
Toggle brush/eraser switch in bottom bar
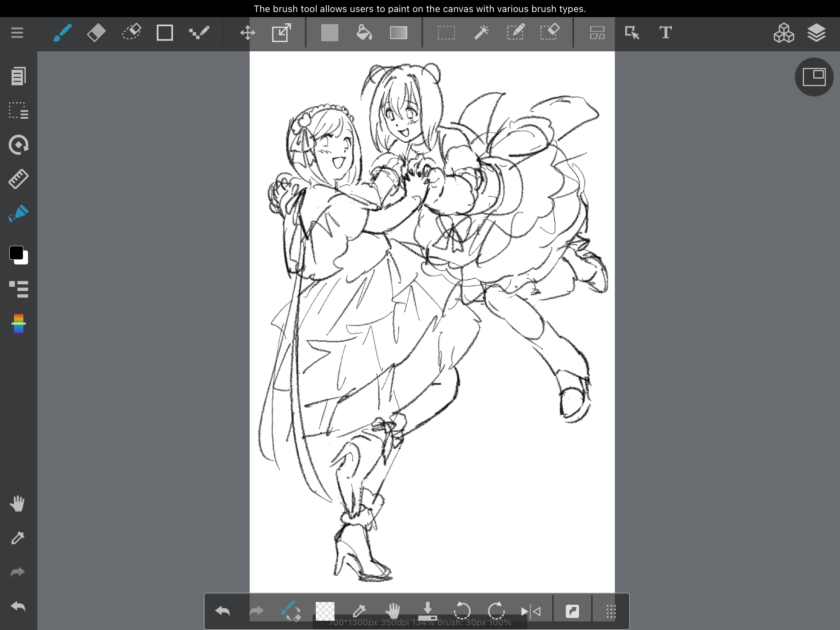(x=290, y=611)
